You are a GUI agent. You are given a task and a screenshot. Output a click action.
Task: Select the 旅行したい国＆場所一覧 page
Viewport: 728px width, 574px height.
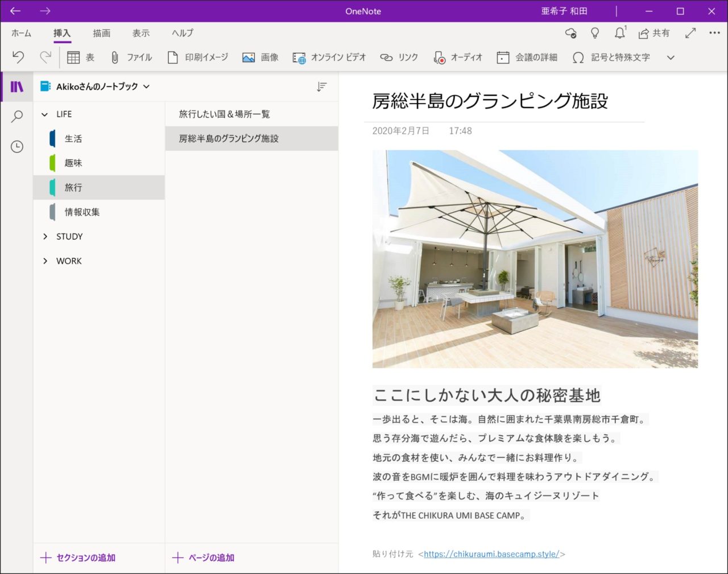(225, 114)
